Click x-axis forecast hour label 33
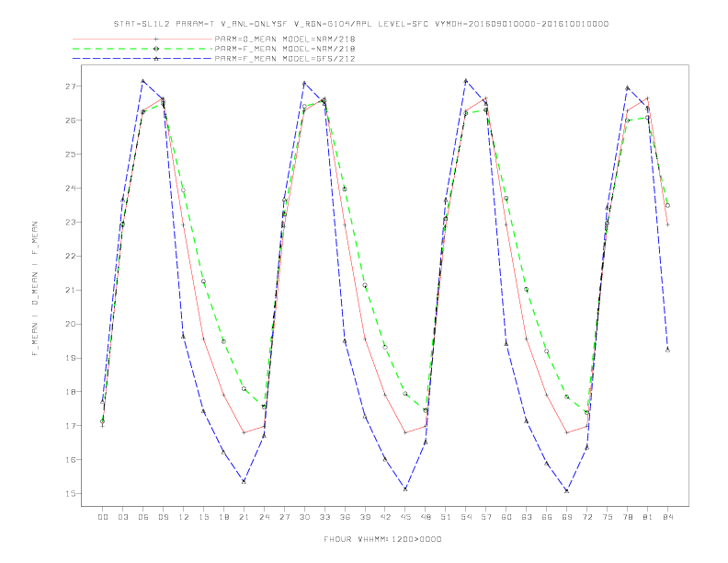Viewport: 728px width, 563px height. (324, 517)
